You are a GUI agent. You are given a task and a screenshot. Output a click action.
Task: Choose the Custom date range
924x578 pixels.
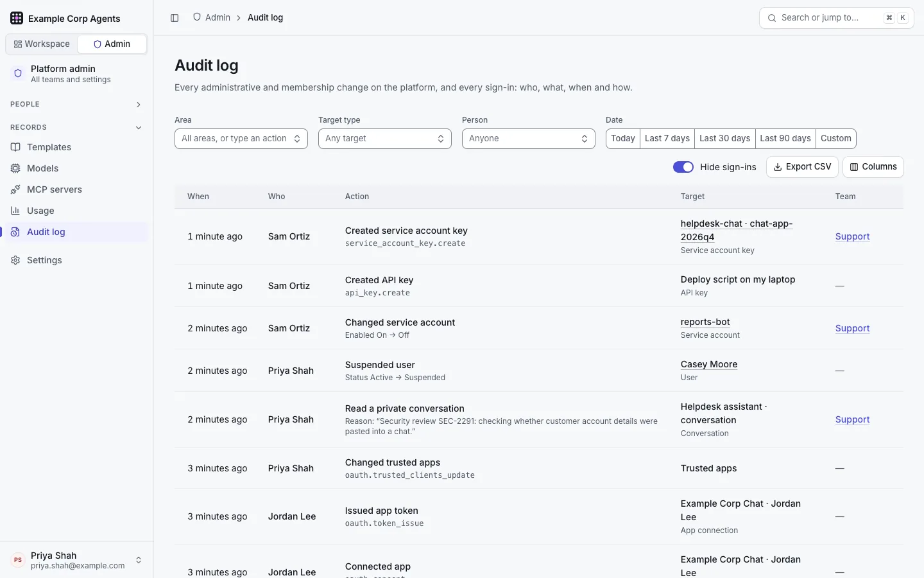836,139
